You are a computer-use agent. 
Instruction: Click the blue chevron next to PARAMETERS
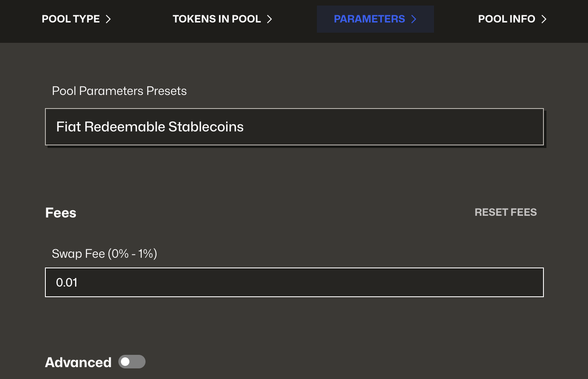coord(414,19)
